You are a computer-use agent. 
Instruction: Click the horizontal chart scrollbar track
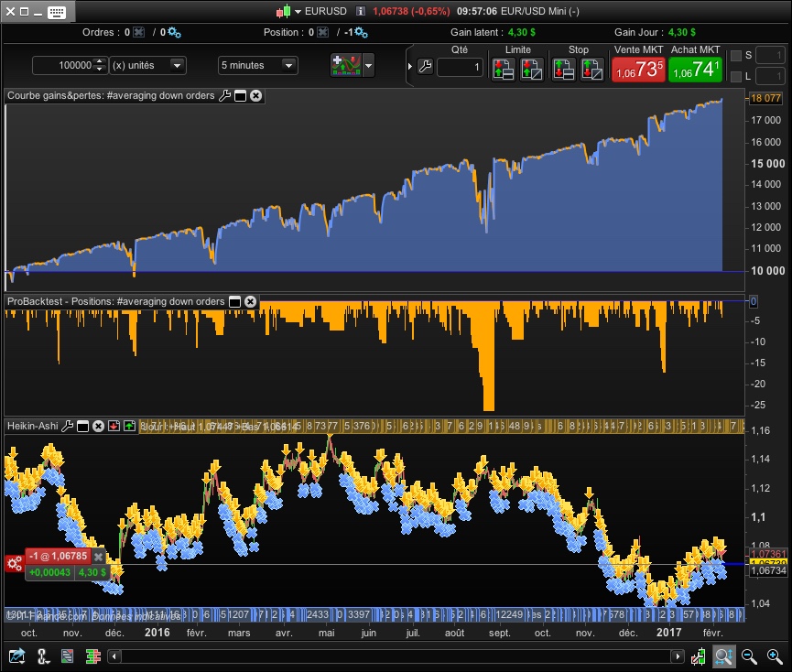click(x=396, y=656)
